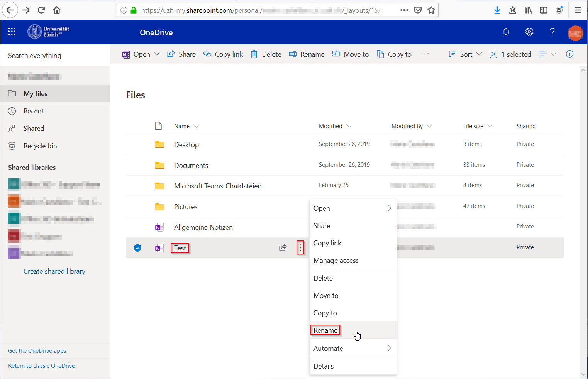Click the notifications bell icon
The width and height of the screenshot is (588, 379).
pyautogui.click(x=506, y=32)
